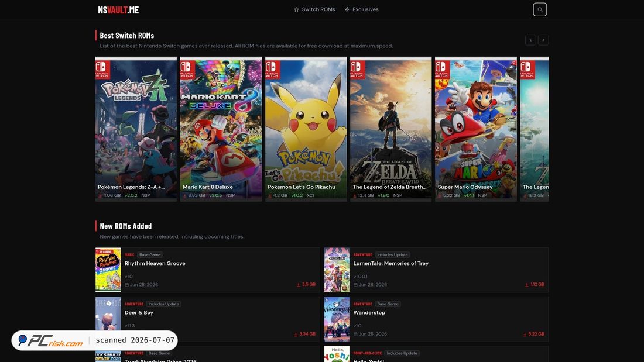
Task: Click the 'Mario Kart 8 Deluxe' title text
Action: [208, 187]
